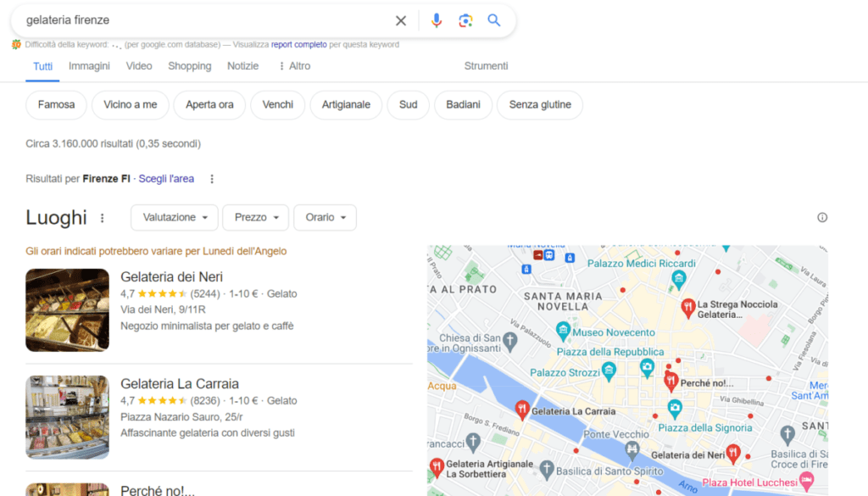This screenshot has height=496, width=868.
Task: Expand the Altro more-tabs menu
Action: [x=294, y=66]
